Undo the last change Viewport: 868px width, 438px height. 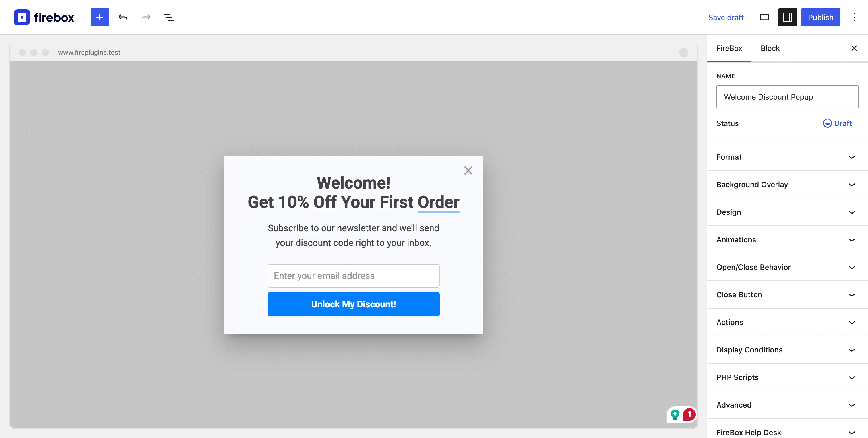[x=123, y=17]
